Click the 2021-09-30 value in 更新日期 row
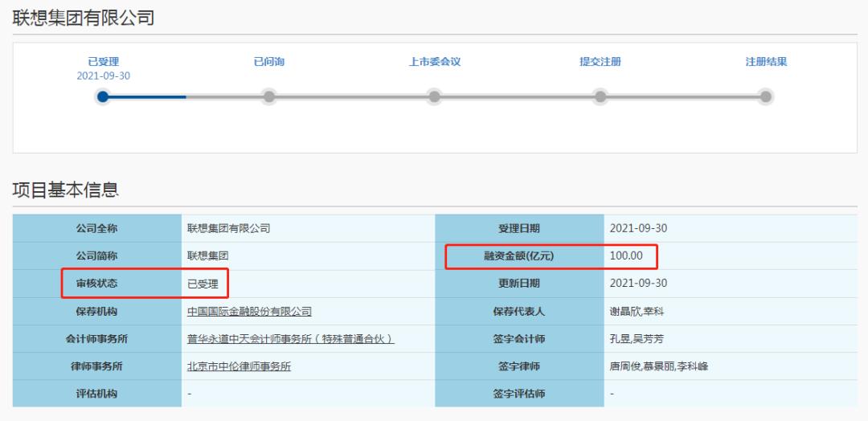This screenshot has height=421, width=868. coord(638,284)
